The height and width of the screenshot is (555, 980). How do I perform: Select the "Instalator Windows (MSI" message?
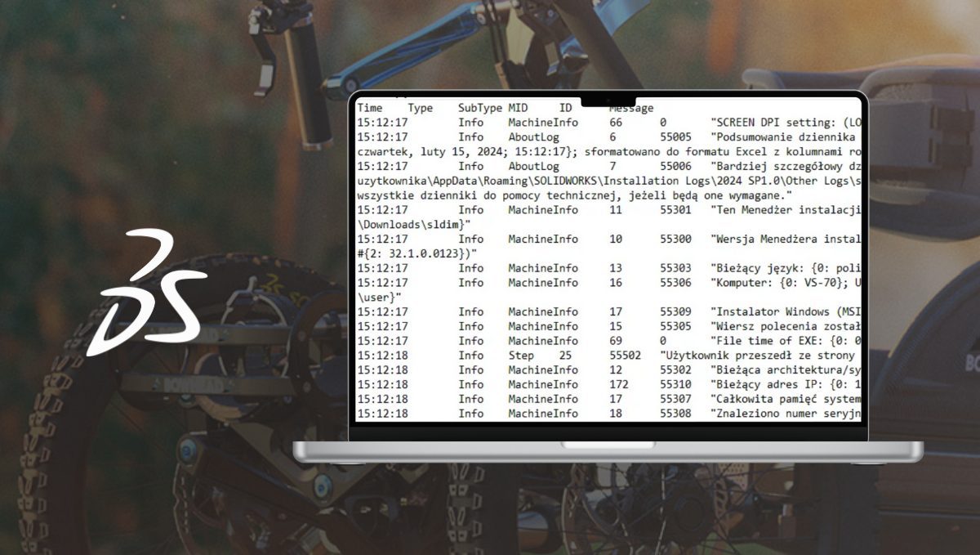click(x=786, y=311)
